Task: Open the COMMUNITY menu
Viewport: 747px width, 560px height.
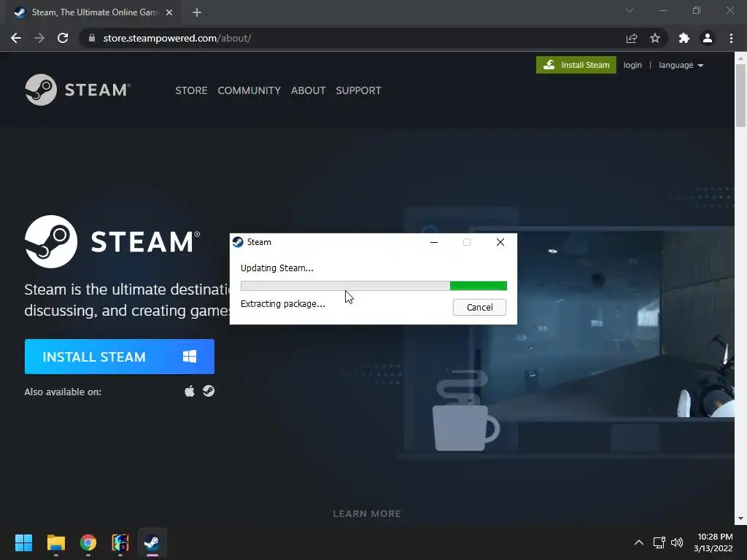Action: (x=249, y=90)
